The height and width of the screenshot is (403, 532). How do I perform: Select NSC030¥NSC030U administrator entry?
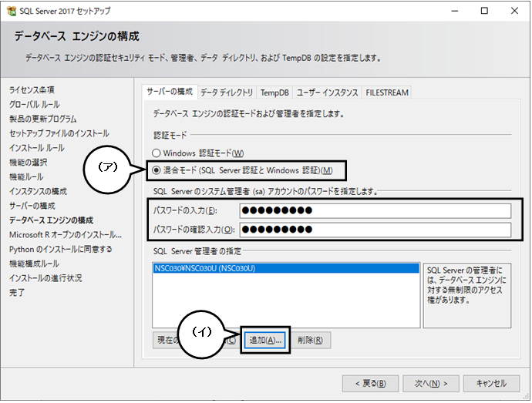point(286,268)
